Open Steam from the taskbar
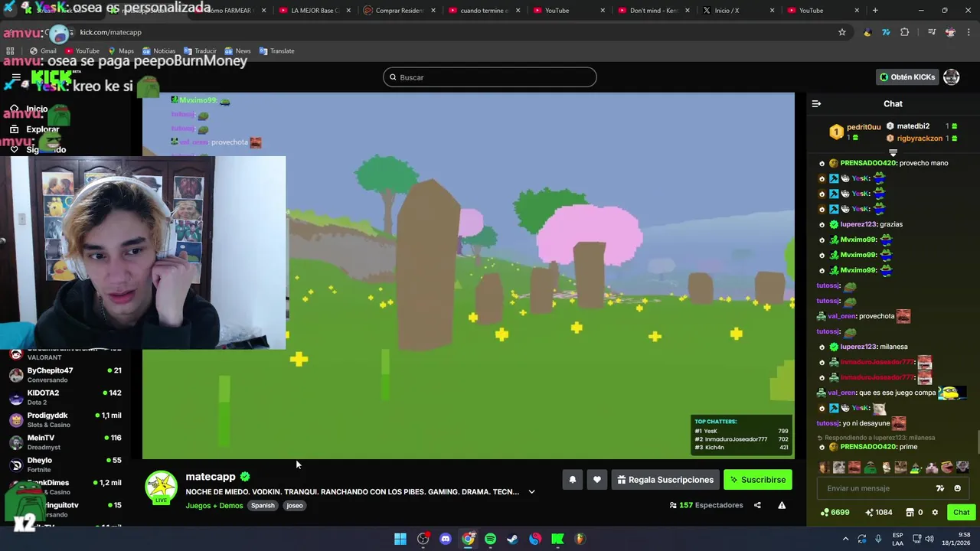 (513, 539)
